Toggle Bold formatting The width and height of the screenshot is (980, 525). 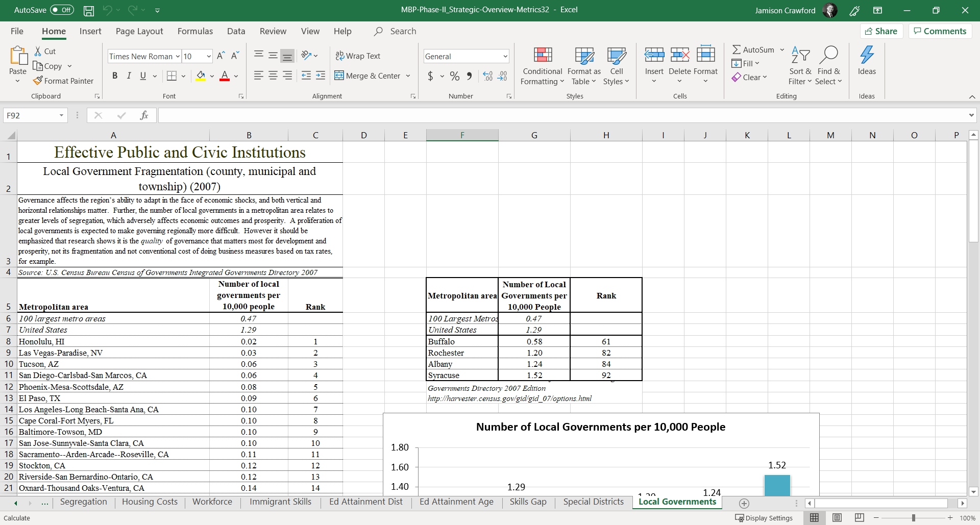pyautogui.click(x=115, y=76)
